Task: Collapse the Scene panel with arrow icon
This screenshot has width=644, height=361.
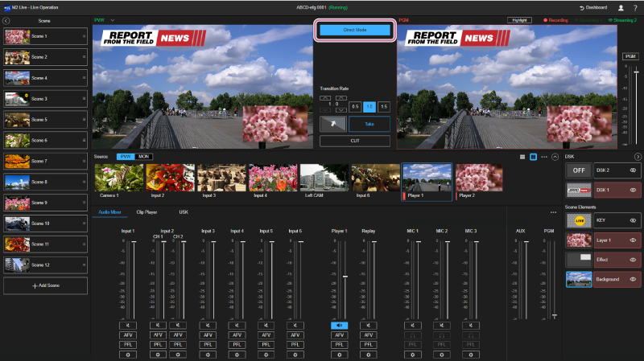Action: pos(6,21)
